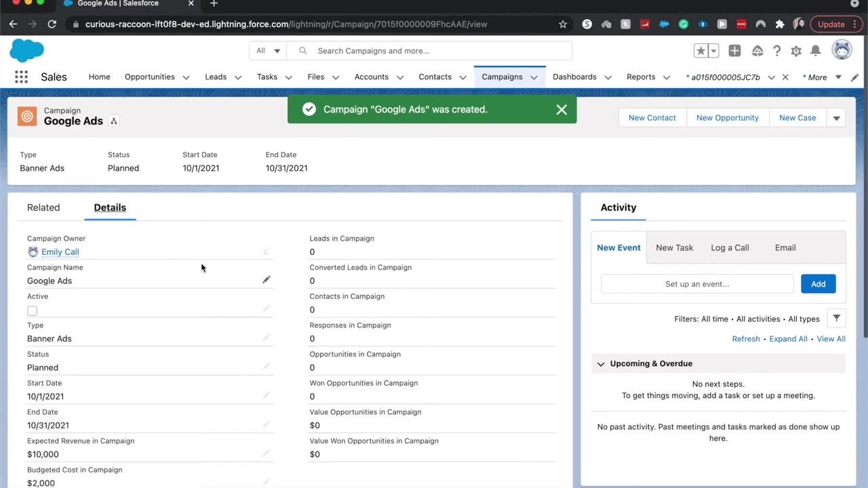Switch to the Email activity tab
The height and width of the screenshot is (488, 868).
click(785, 247)
